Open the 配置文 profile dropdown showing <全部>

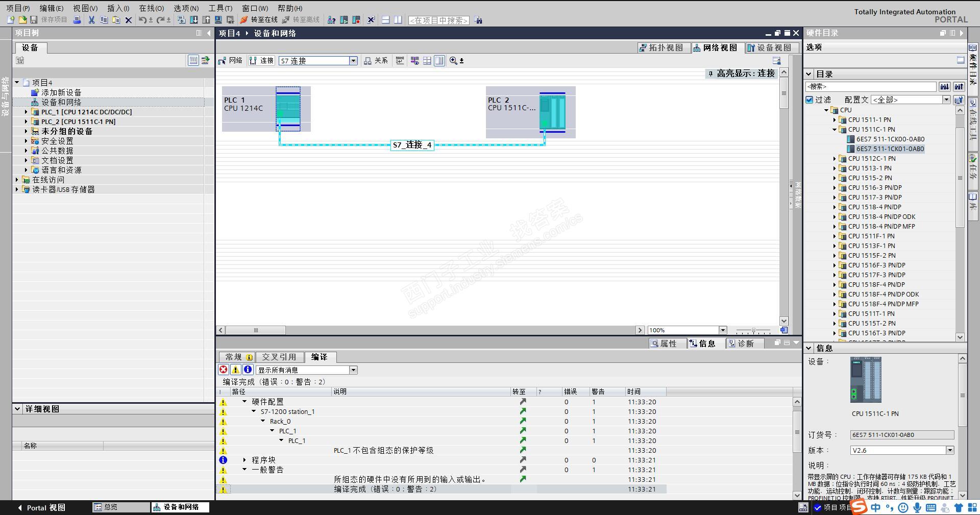point(946,100)
